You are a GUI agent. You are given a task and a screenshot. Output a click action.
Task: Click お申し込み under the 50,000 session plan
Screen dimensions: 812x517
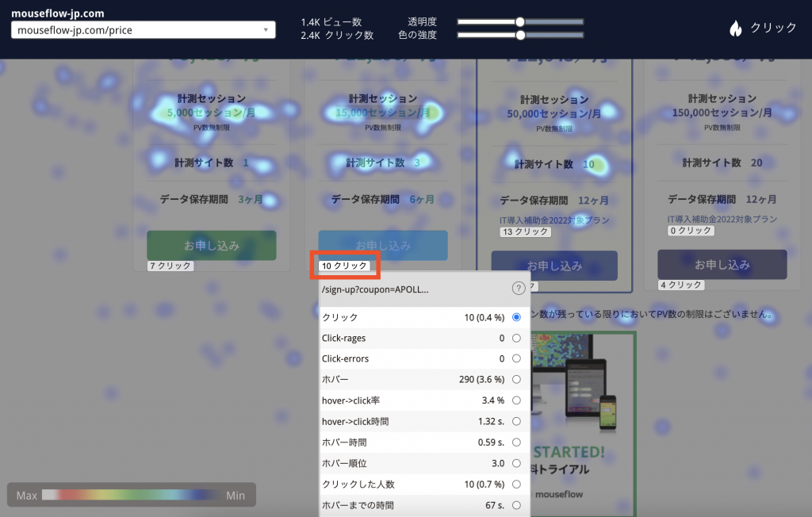click(x=554, y=265)
